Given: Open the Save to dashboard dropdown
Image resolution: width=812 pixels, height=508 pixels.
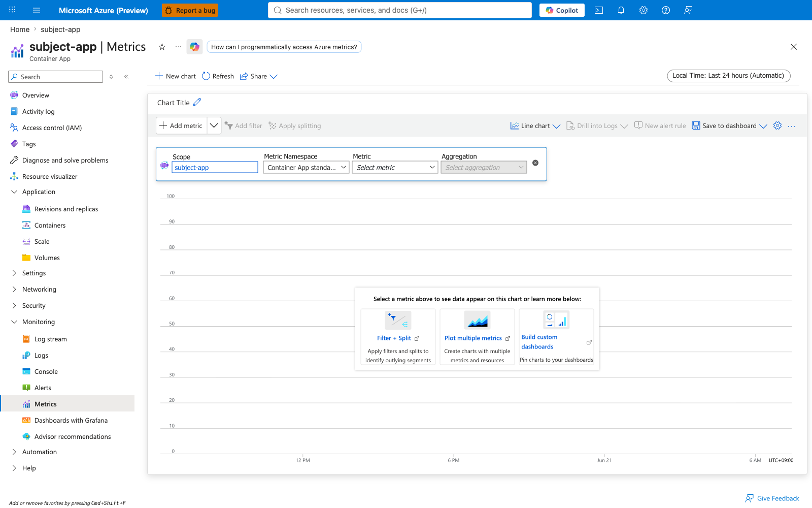Looking at the screenshot, I should pos(730,126).
